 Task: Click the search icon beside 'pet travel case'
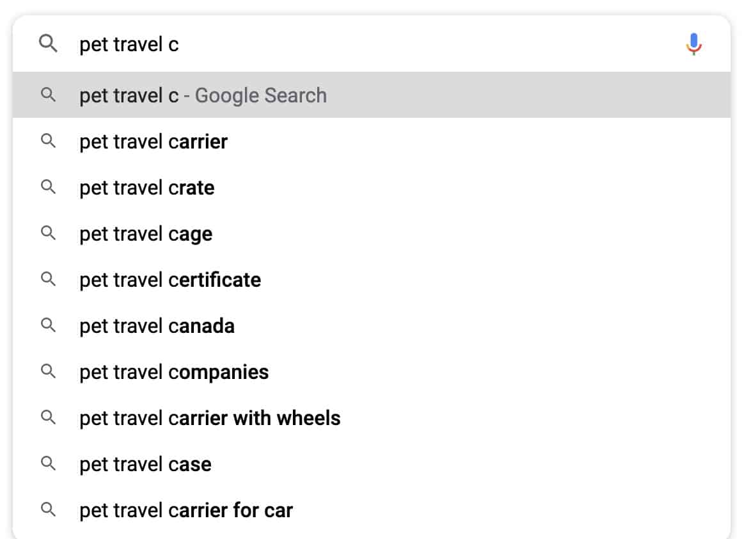tap(48, 464)
